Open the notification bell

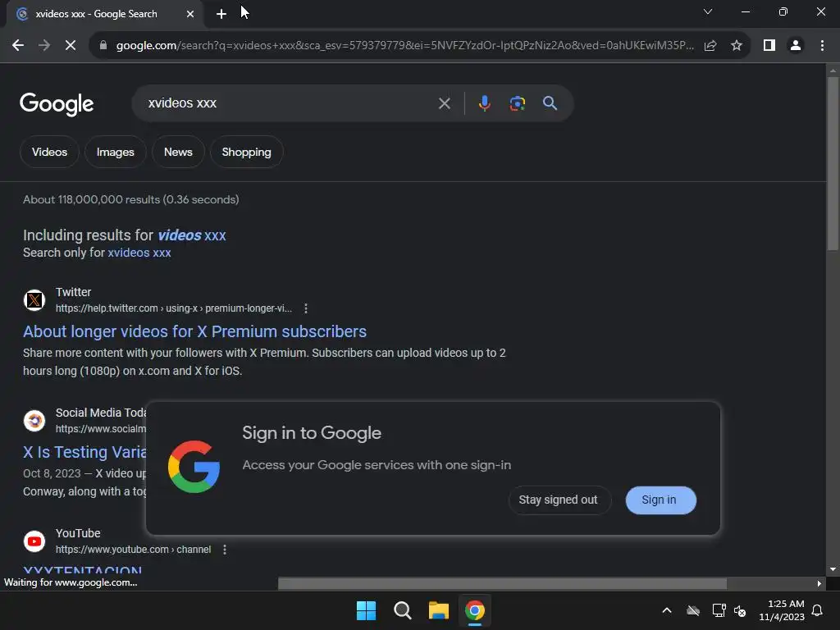coord(817,610)
